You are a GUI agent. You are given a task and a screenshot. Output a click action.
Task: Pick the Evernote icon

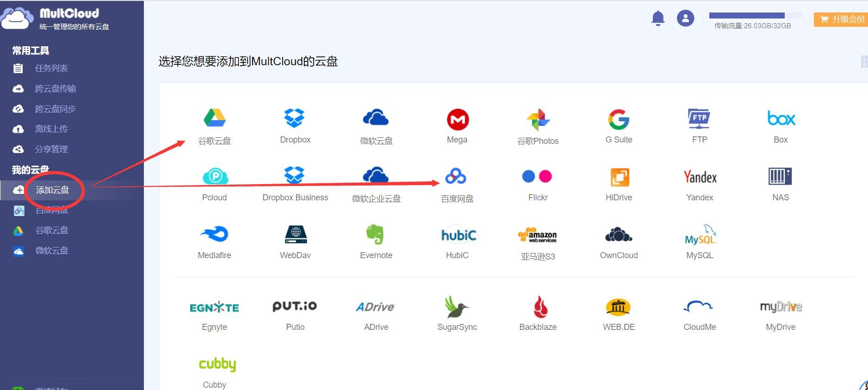click(x=376, y=235)
